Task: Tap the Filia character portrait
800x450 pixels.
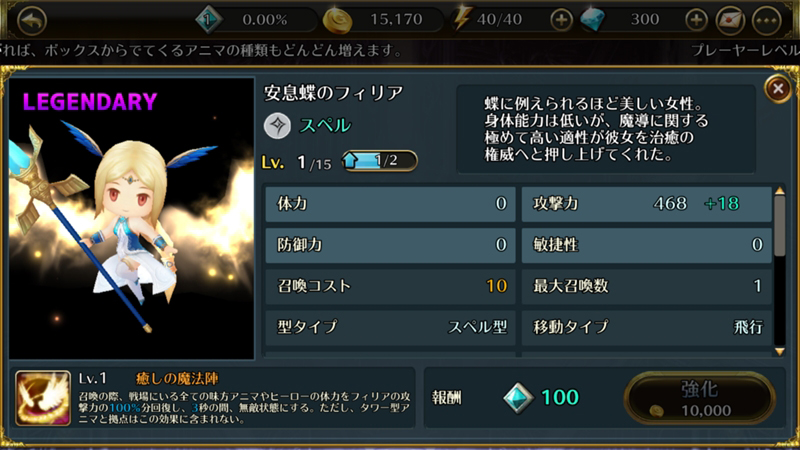Action: 132,218
